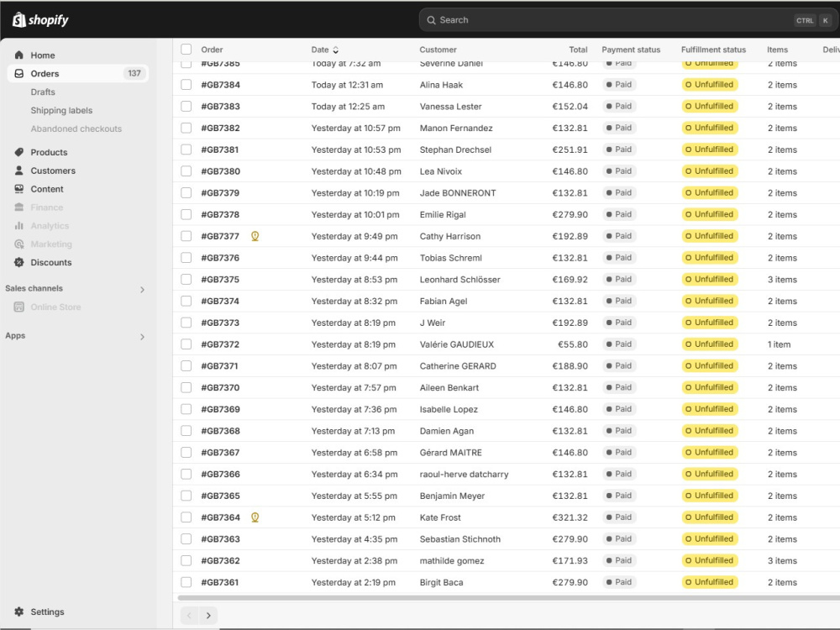Click the 137 orders count badge

(134, 73)
